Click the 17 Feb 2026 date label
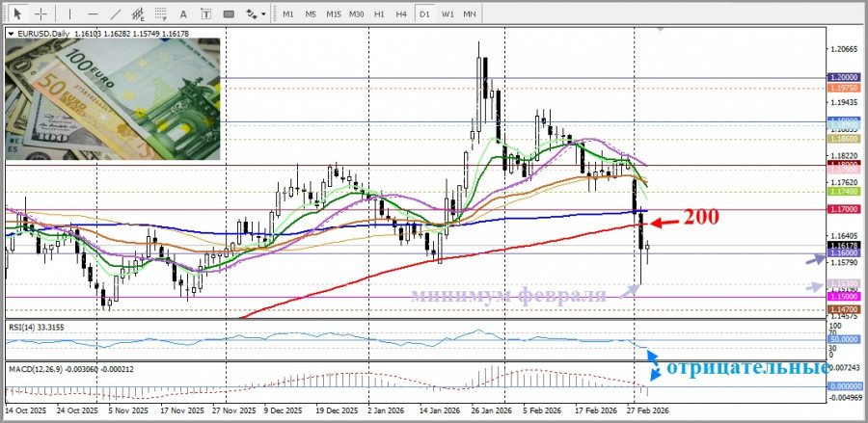 point(598,411)
